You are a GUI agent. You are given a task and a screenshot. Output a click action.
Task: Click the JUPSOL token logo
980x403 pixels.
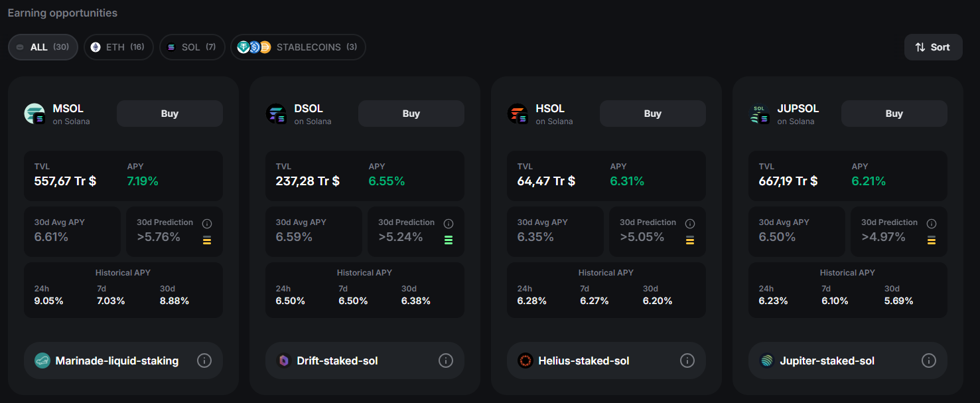(759, 114)
